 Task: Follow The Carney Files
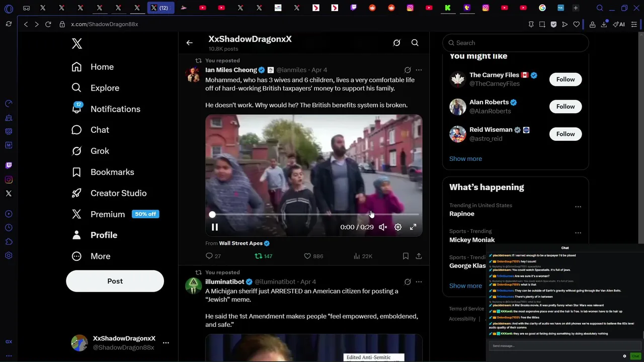pyautogui.click(x=566, y=79)
